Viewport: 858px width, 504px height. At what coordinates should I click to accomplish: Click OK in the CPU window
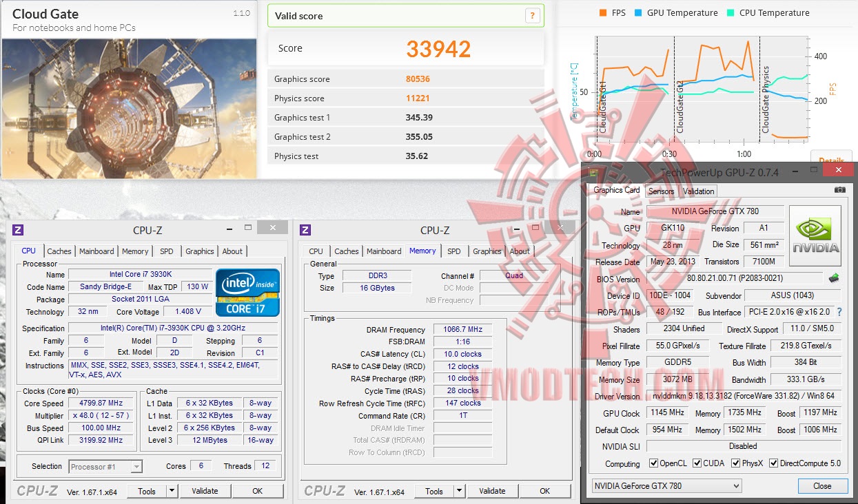[x=257, y=491]
